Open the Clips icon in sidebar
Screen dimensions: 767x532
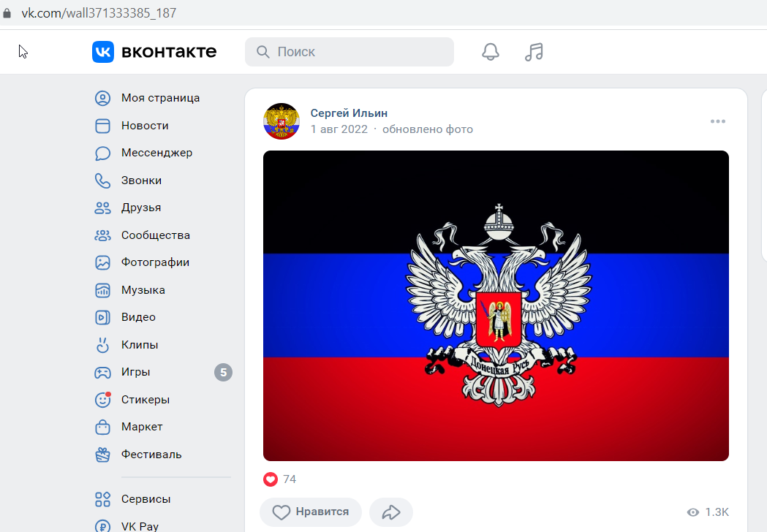102,345
